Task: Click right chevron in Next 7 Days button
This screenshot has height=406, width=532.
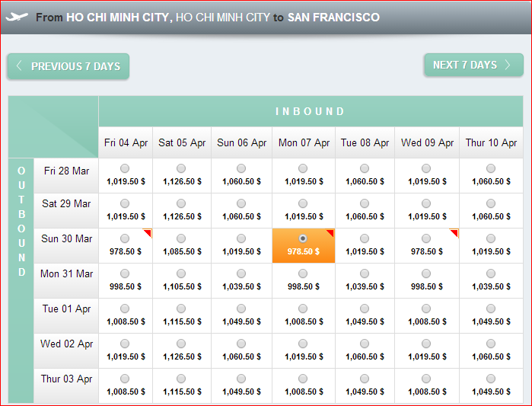Action: click(x=508, y=65)
